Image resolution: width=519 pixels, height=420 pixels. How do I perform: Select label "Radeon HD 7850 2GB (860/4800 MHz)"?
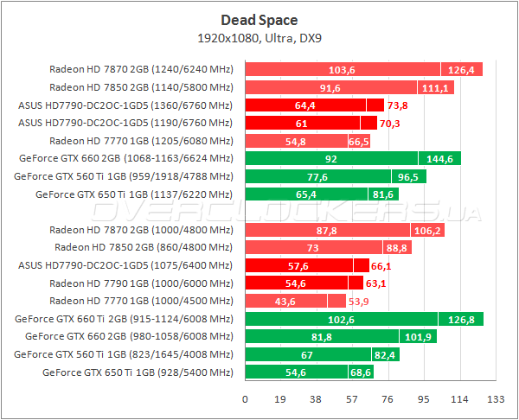point(144,247)
